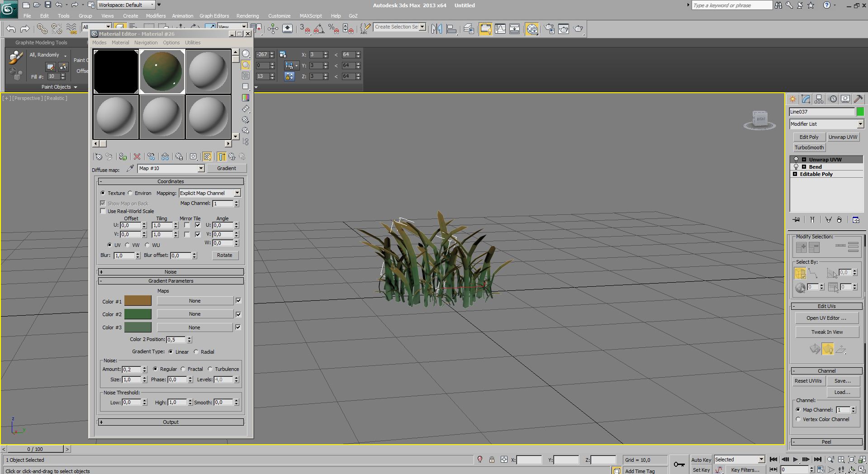Click the Reset UVWs button
The image size is (868, 474).
click(808, 381)
